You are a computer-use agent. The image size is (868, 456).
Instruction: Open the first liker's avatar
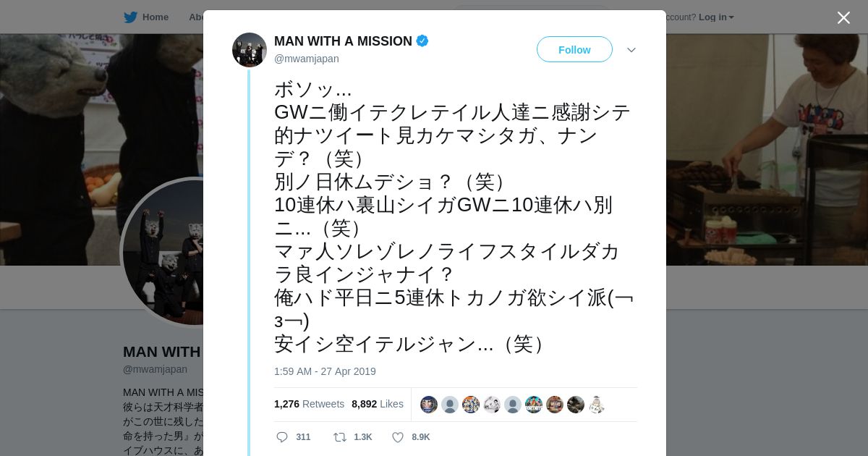tap(429, 405)
